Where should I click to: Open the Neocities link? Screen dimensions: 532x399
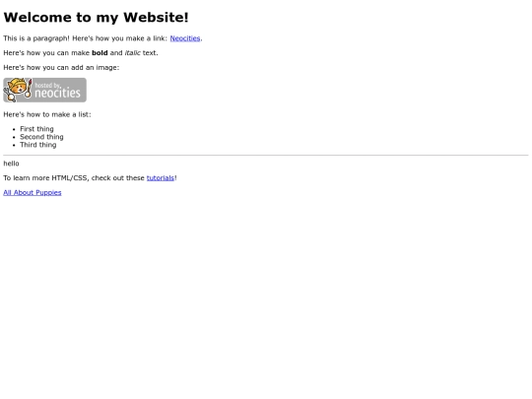point(185,38)
